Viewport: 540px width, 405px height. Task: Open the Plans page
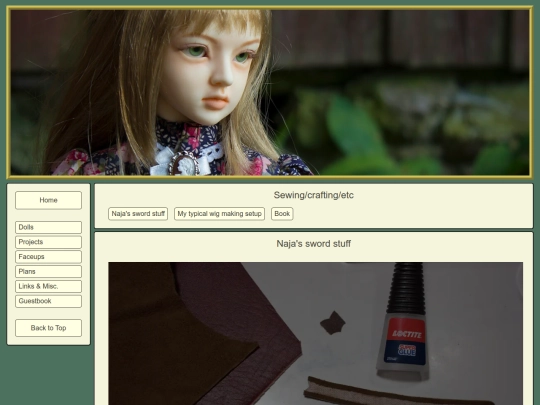point(48,272)
